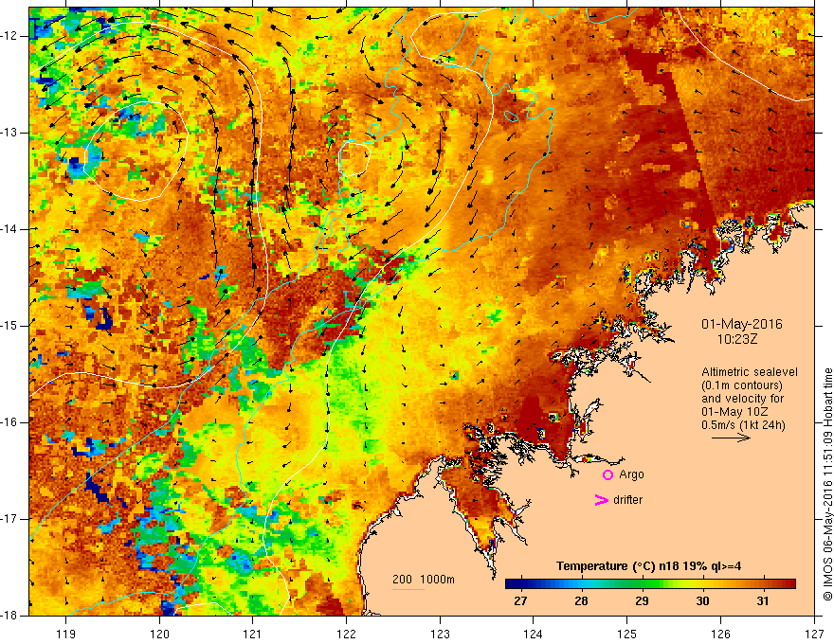This screenshot has height=644, width=834.
Task: Click the longitude axis label 127
Action: 814,634
